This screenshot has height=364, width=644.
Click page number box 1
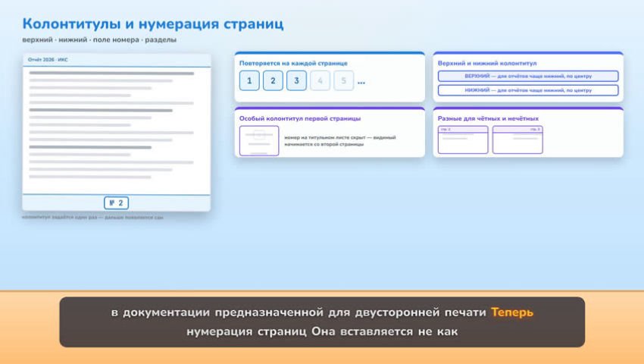tap(249, 80)
